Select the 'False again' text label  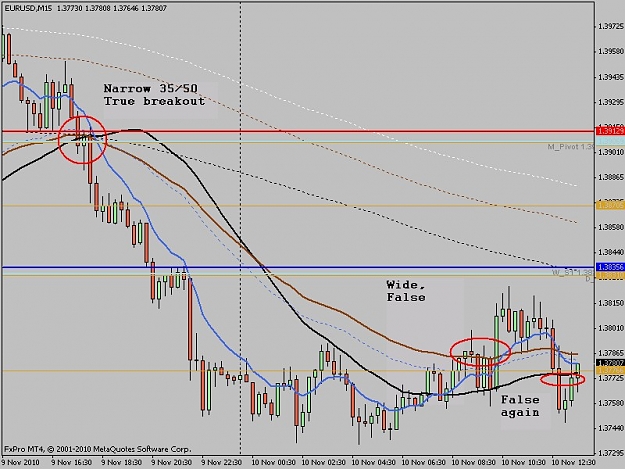(x=520, y=406)
